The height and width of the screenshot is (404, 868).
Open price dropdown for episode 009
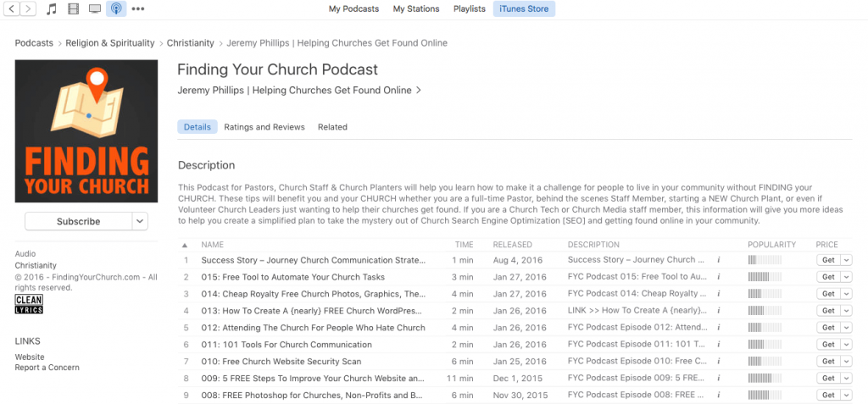847,378
